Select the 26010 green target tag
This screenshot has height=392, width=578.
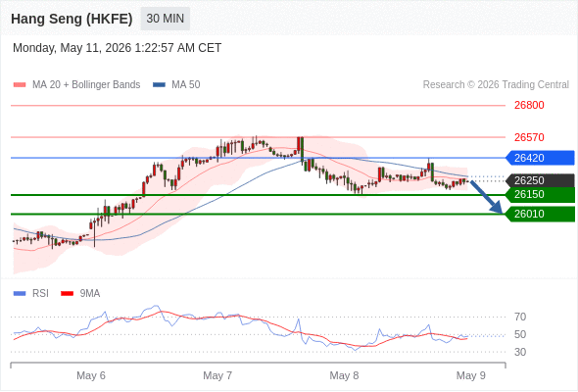[540, 214]
